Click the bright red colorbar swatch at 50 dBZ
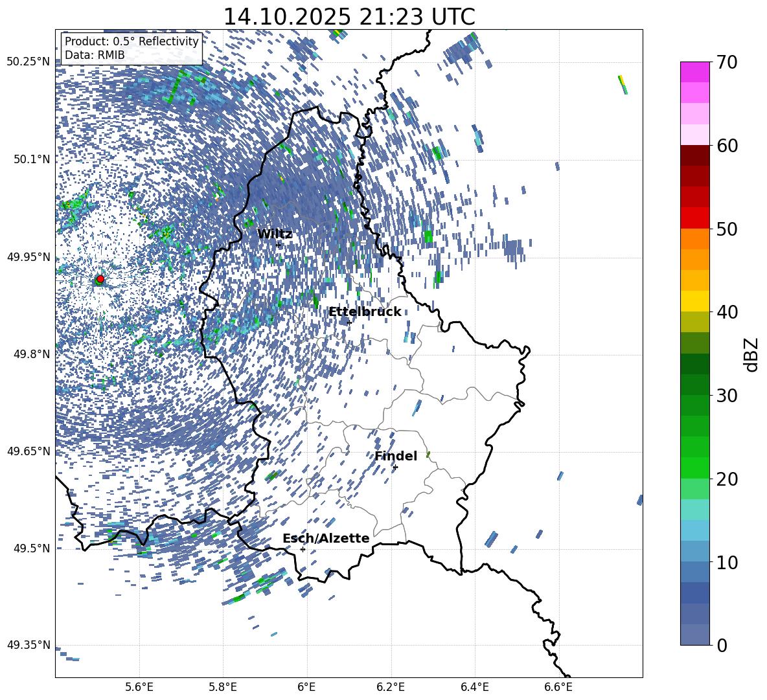This screenshot has height=700, width=767. pyautogui.click(x=694, y=218)
